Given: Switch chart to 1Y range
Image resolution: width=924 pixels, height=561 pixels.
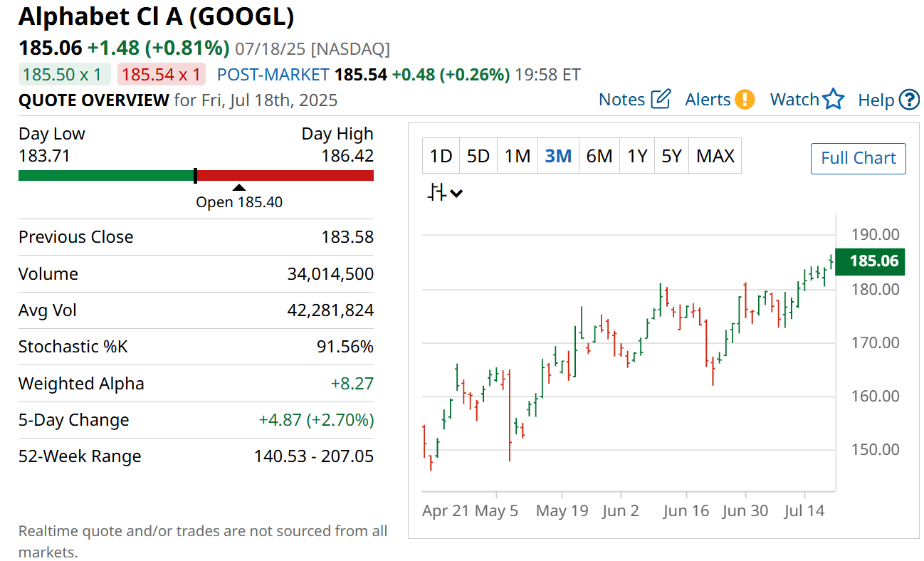Looking at the screenshot, I should 637,156.
